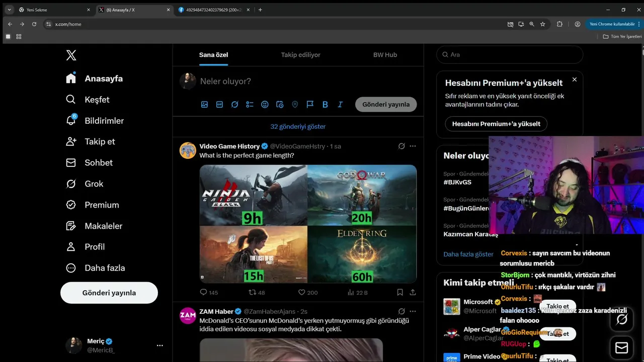Add media image to the post
The width and height of the screenshot is (644, 362).
204,105
